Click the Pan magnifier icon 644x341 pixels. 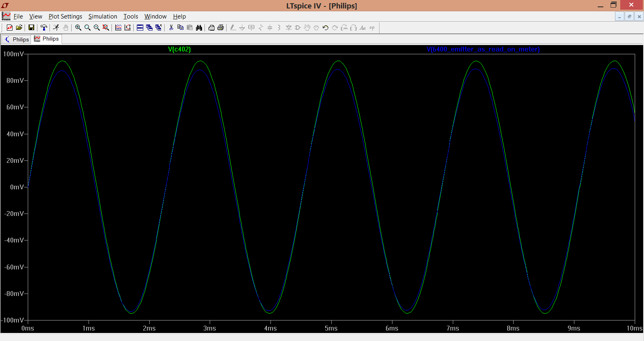pos(87,27)
